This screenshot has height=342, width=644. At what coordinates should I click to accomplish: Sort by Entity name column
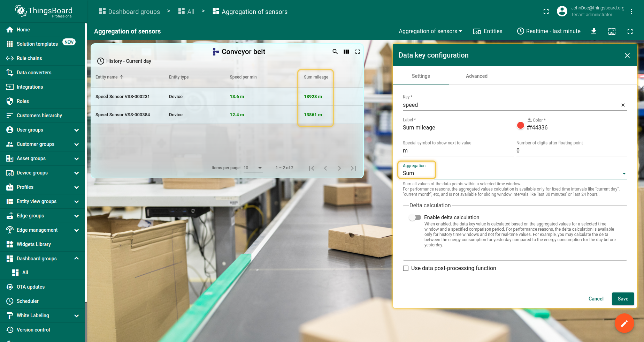109,77
